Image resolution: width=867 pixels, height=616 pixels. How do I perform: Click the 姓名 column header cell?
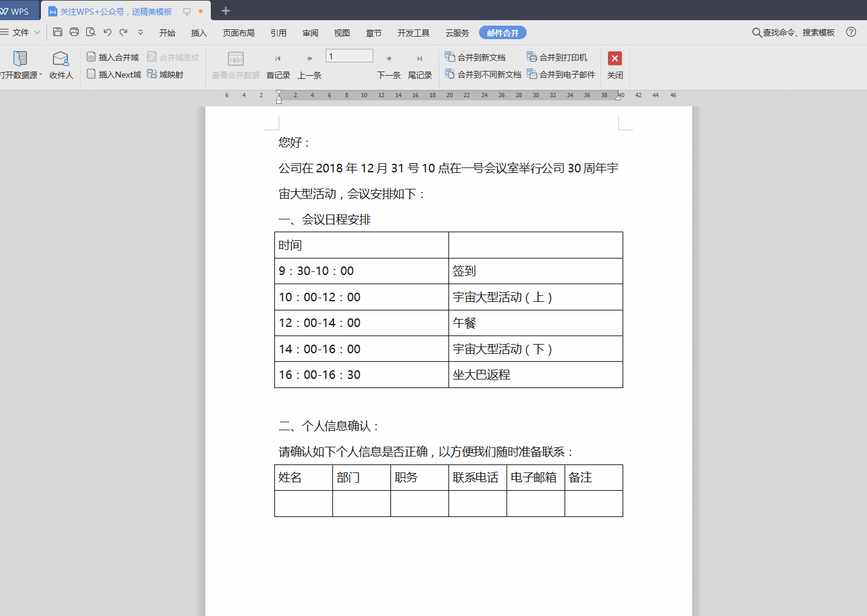pyautogui.click(x=304, y=477)
